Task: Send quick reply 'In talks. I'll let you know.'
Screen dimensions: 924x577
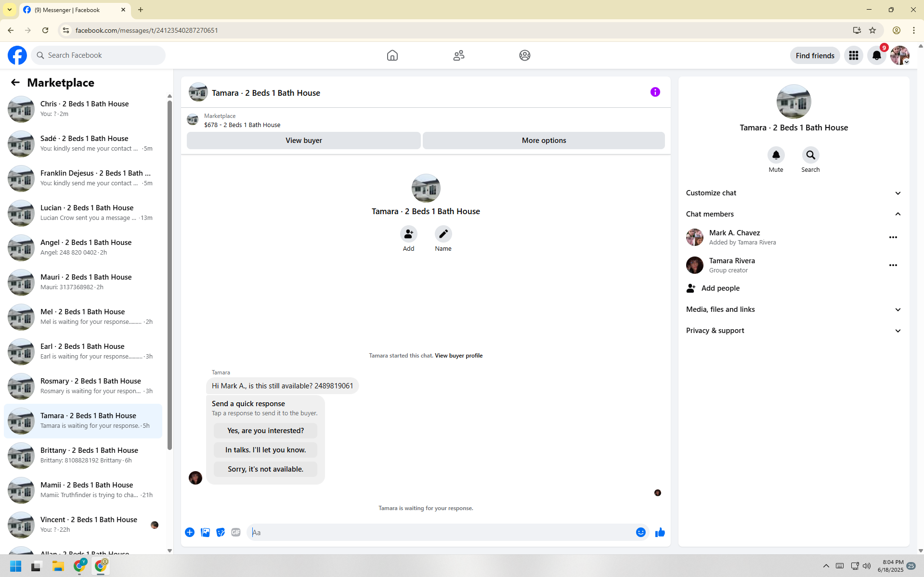Action: click(x=265, y=450)
